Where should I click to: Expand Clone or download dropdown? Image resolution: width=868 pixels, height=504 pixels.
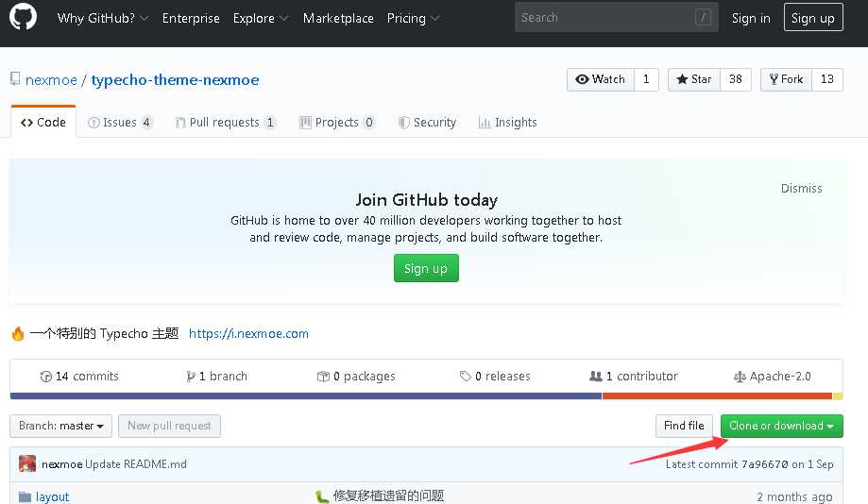coord(782,426)
